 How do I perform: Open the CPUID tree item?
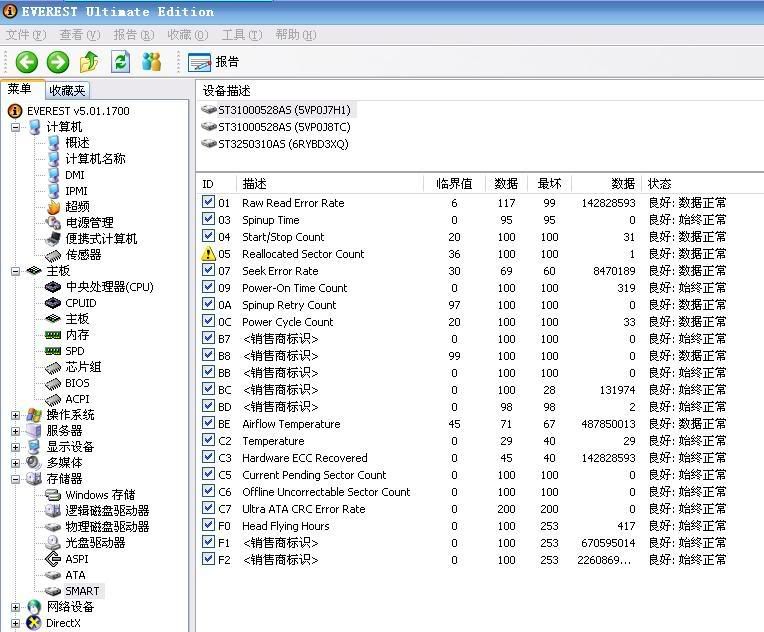(x=81, y=303)
